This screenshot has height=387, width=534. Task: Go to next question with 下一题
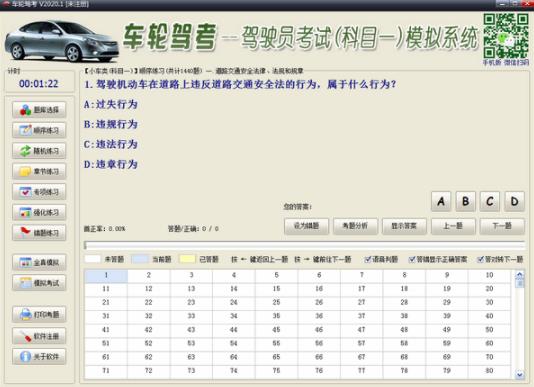[x=502, y=226]
